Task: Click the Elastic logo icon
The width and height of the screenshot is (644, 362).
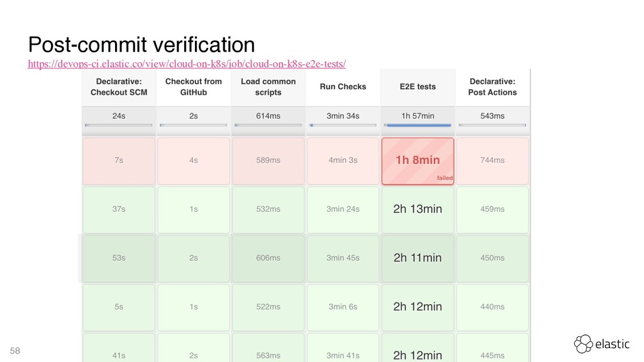Action: point(583,344)
